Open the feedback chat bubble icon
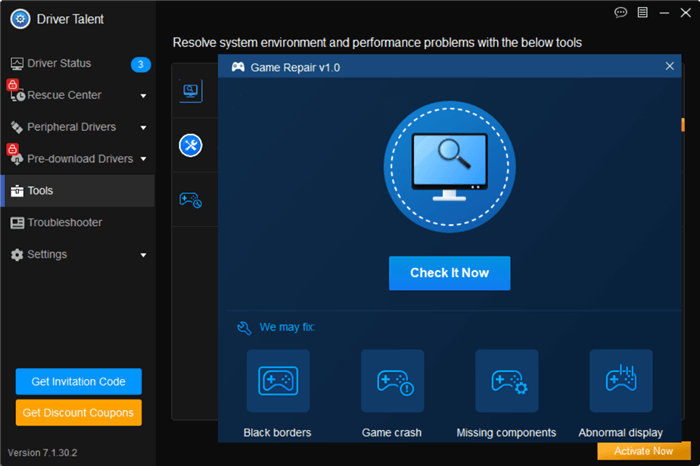 coord(621,12)
